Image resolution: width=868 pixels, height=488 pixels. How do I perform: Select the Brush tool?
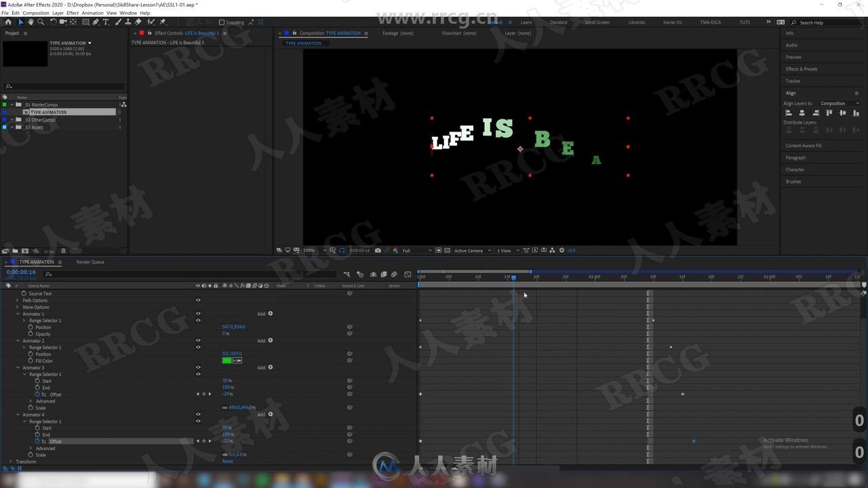pos(118,22)
